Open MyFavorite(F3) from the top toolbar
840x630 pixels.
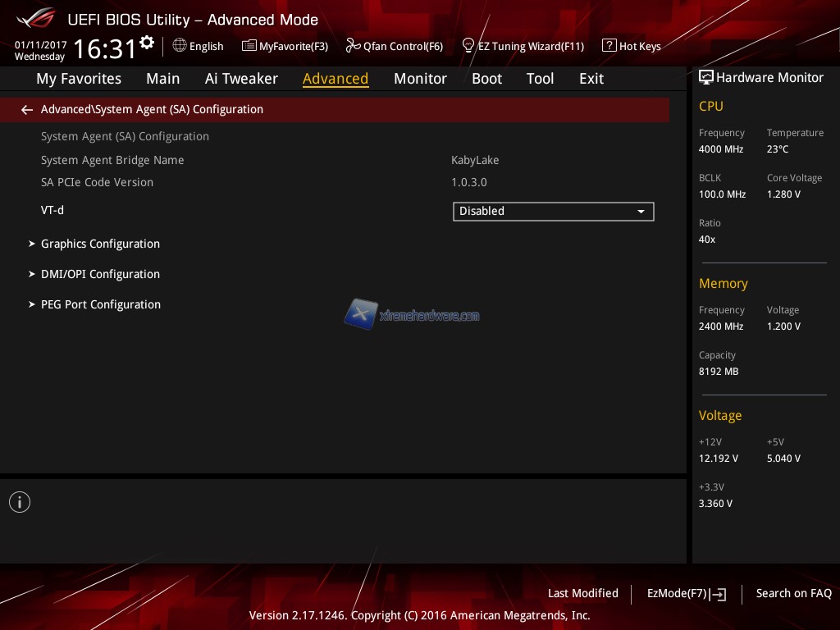tap(285, 47)
